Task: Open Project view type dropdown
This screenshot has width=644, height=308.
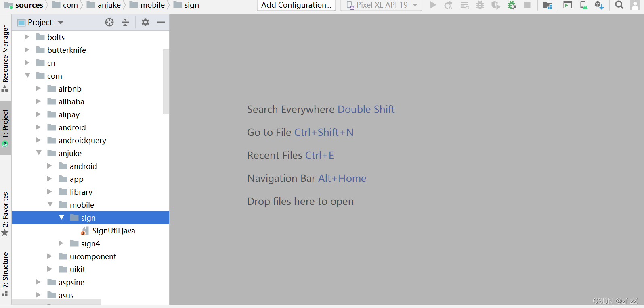Action: pos(61,23)
